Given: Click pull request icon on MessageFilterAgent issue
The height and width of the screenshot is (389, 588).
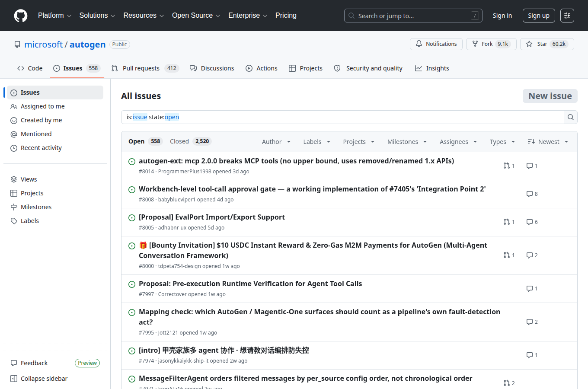Looking at the screenshot, I should point(506,383).
